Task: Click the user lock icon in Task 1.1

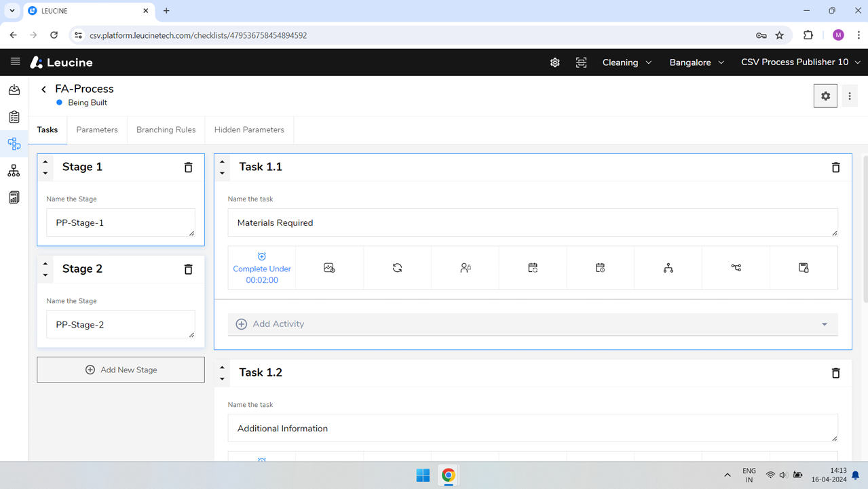Action: point(465,268)
